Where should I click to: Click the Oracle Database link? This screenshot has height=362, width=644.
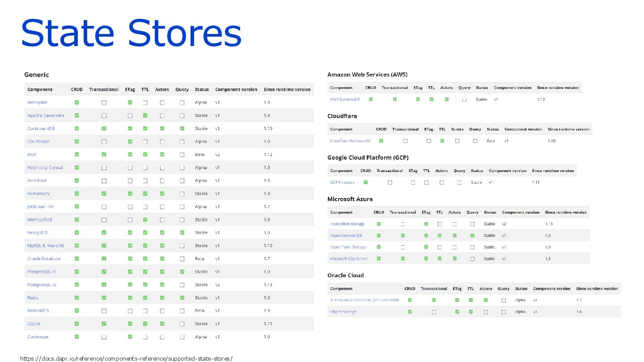tap(44, 258)
